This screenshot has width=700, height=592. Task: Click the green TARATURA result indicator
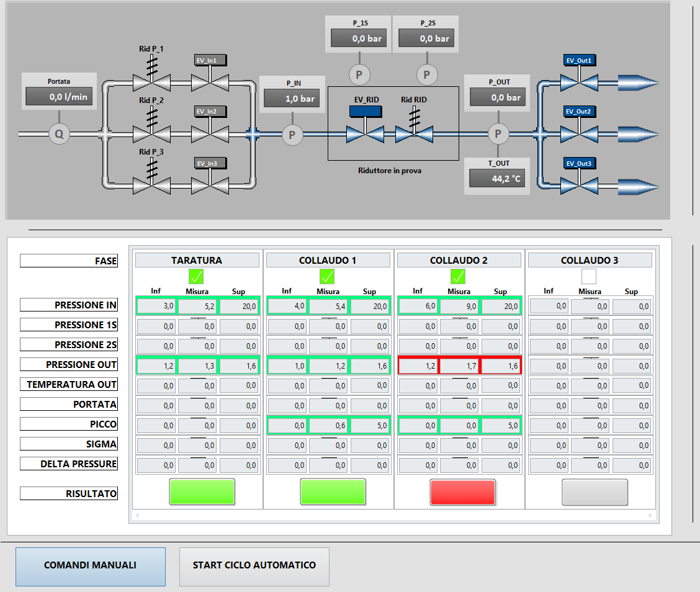(202, 492)
